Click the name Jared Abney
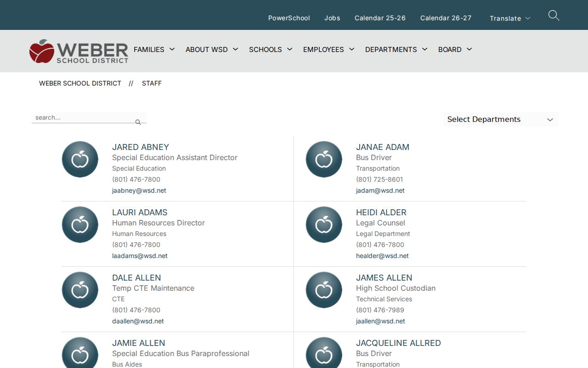Viewport: 588px width, 368px height. [x=141, y=147]
